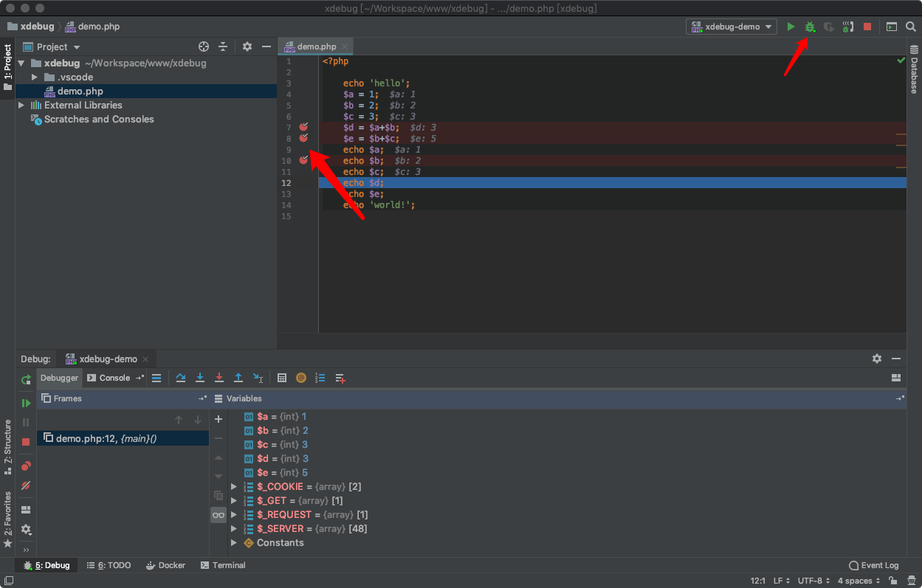
Task: Click the green Debug bug icon in top toolbar
Action: 810,27
